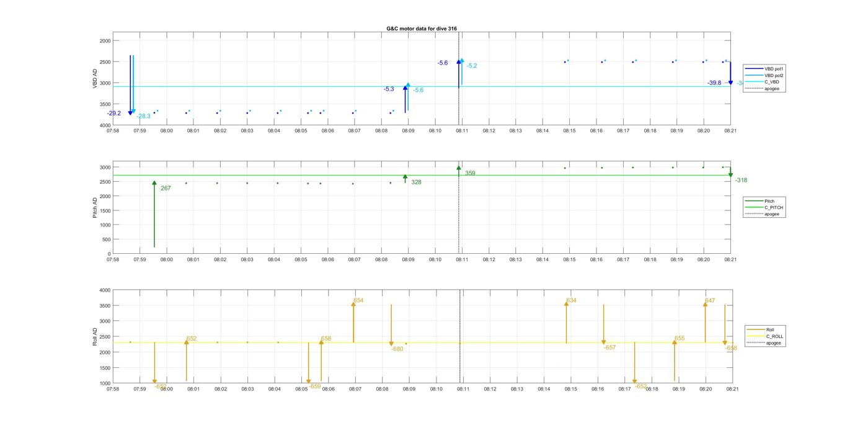The height and width of the screenshot is (430, 868).
Task: Click the "500" tick on the Pitch AD axis
Action: coord(106,240)
